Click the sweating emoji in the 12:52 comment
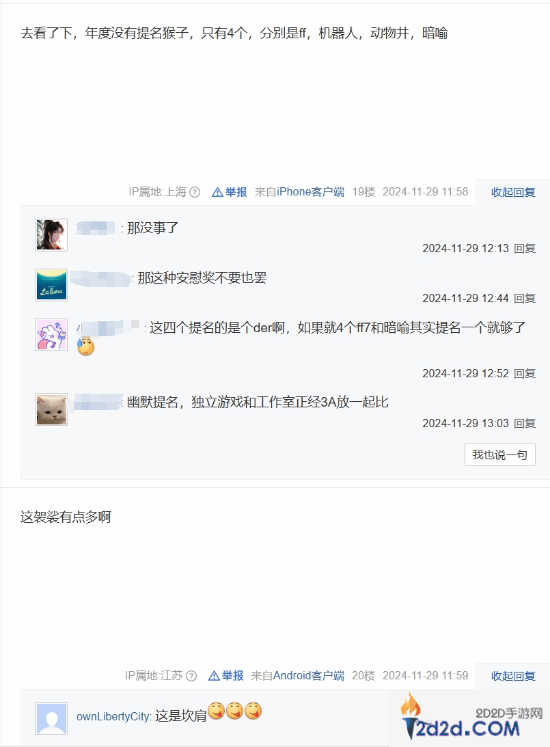Viewport: 550px width, 747px height. point(86,346)
